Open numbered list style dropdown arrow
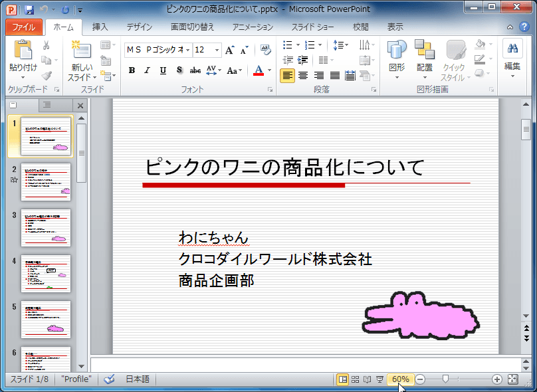The width and height of the screenshot is (537, 392). [320, 45]
